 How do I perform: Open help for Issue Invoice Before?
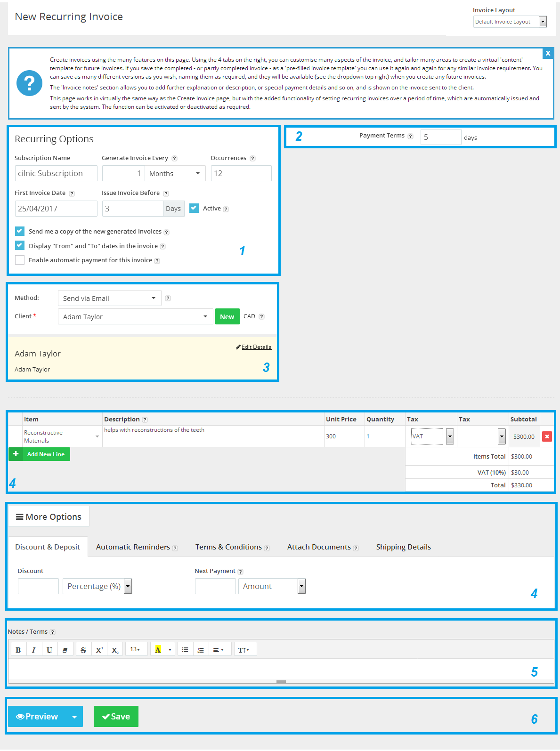coord(166,194)
